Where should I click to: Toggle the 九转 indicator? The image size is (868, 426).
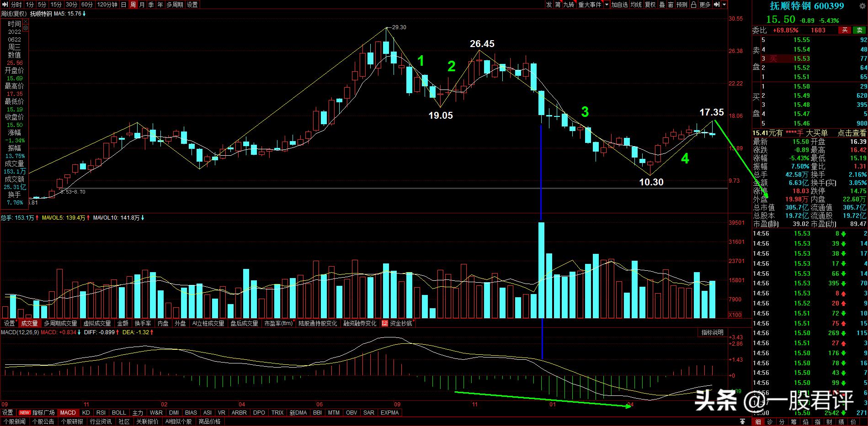569,5
